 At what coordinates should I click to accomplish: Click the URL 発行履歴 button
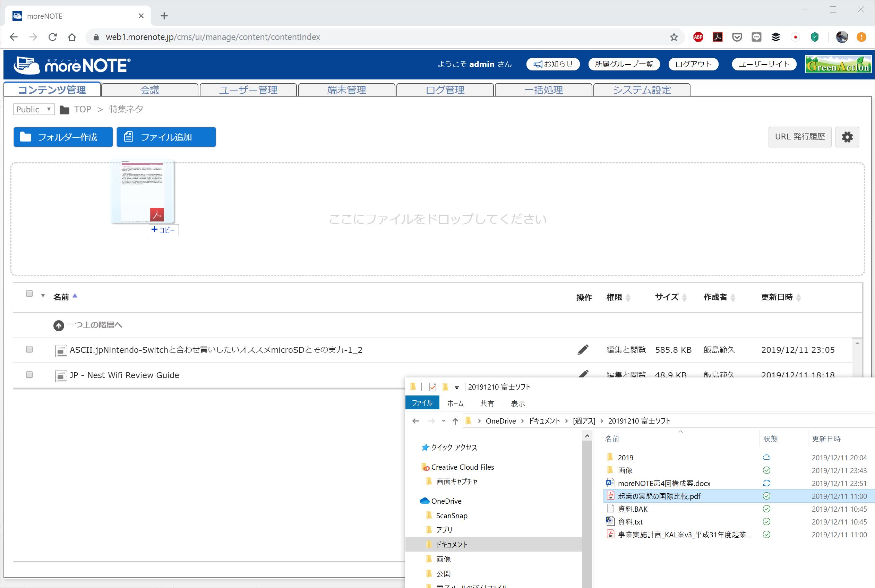point(799,137)
